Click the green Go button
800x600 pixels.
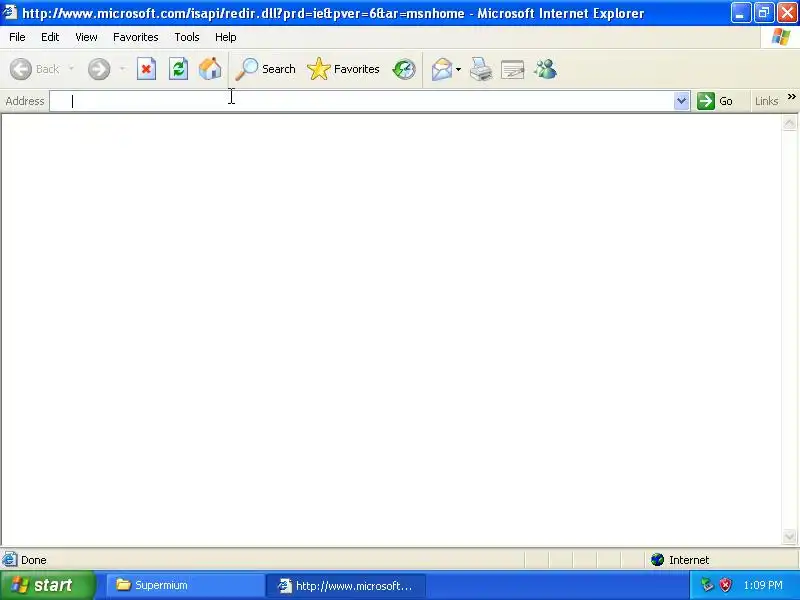(715, 101)
